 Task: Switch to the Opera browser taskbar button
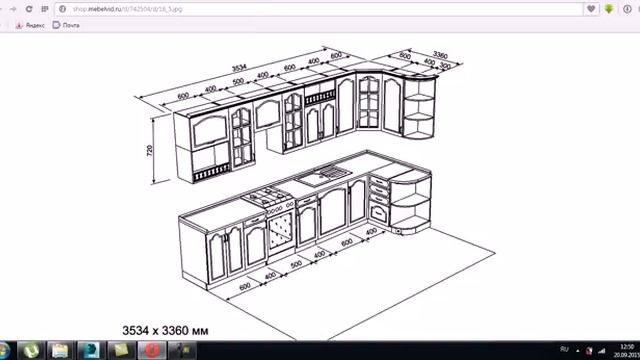pyautogui.click(x=151, y=350)
